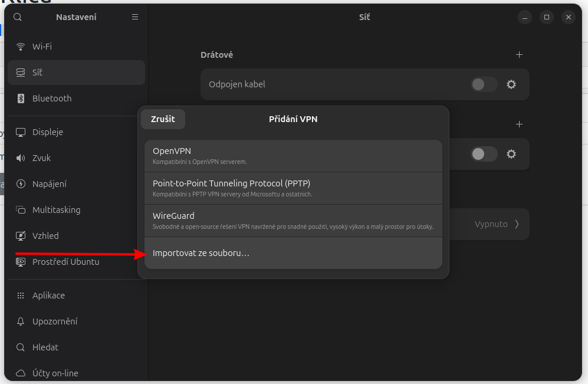Select Point-to-Point Tunneling Protocol (PPTP)
This screenshot has width=588, height=384.
(x=293, y=188)
